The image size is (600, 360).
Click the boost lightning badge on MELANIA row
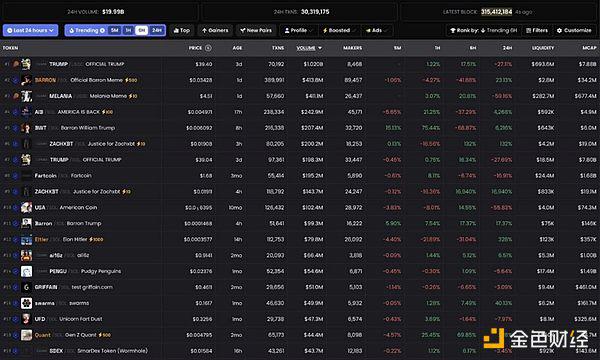point(133,96)
